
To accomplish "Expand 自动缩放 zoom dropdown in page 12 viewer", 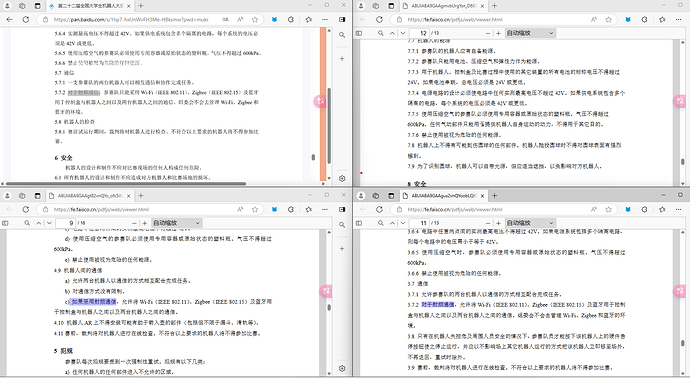I will 530,33.
